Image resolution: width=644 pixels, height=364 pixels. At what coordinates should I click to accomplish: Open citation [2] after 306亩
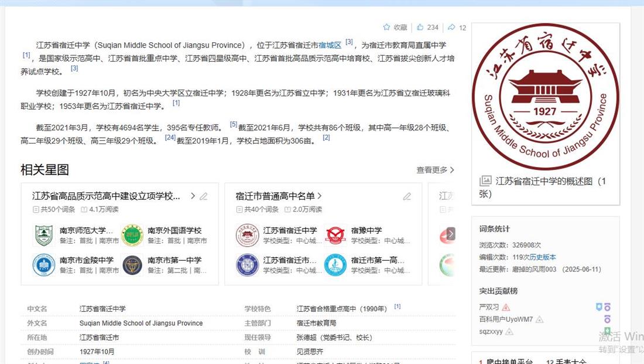tap(326, 137)
